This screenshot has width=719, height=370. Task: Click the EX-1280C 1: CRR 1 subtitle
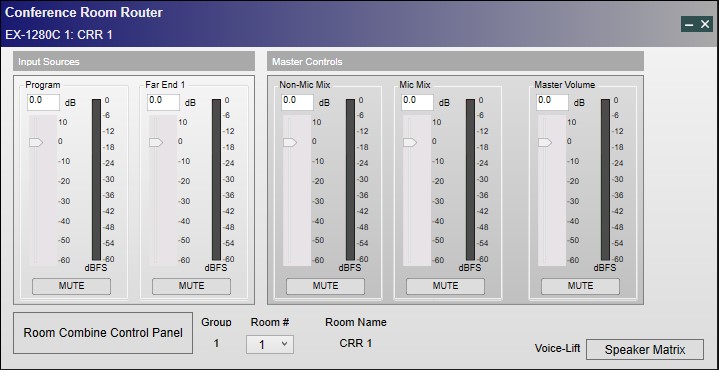click(x=59, y=35)
